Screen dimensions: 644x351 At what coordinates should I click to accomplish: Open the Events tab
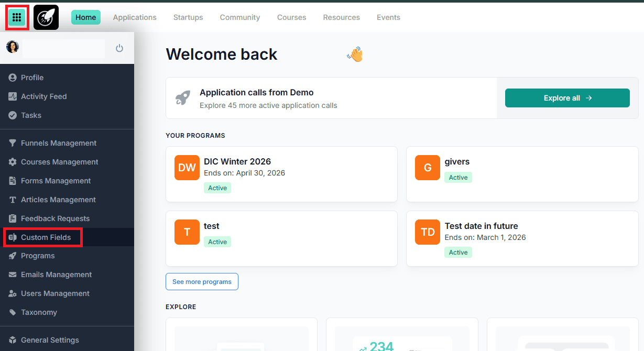(x=388, y=17)
